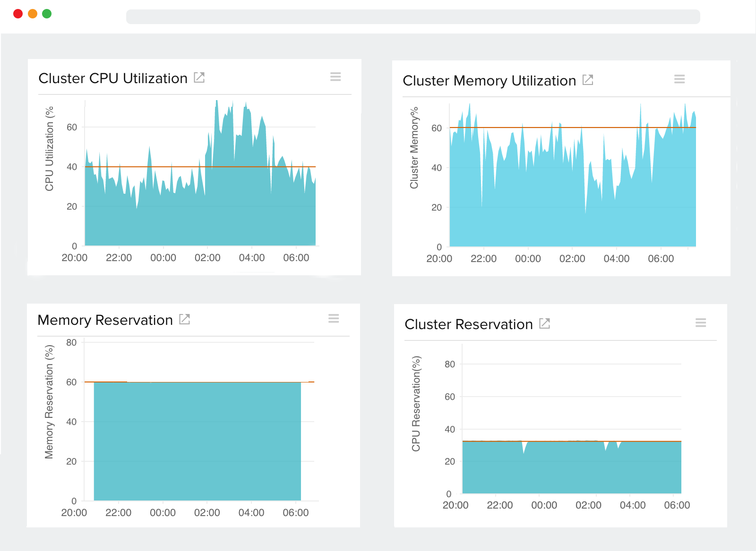The image size is (756, 551).
Task: Open the Cluster Reservation external link icon
Action: pos(544,323)
